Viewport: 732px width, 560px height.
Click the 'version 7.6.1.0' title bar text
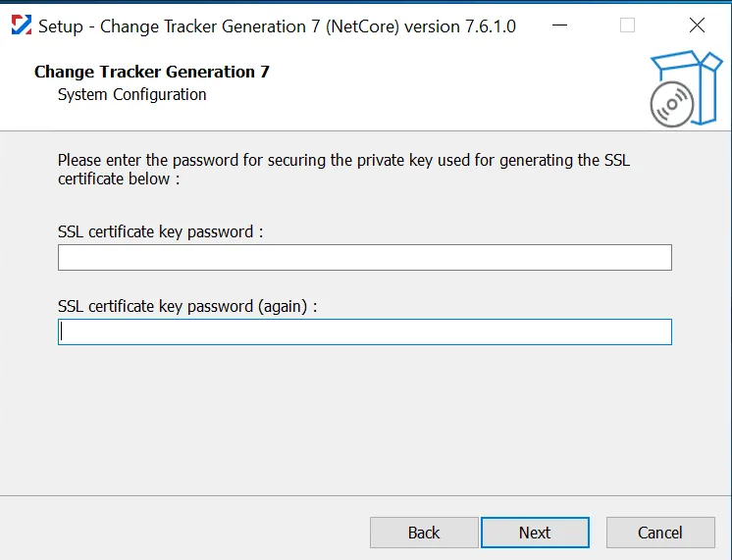pos(460,26)
